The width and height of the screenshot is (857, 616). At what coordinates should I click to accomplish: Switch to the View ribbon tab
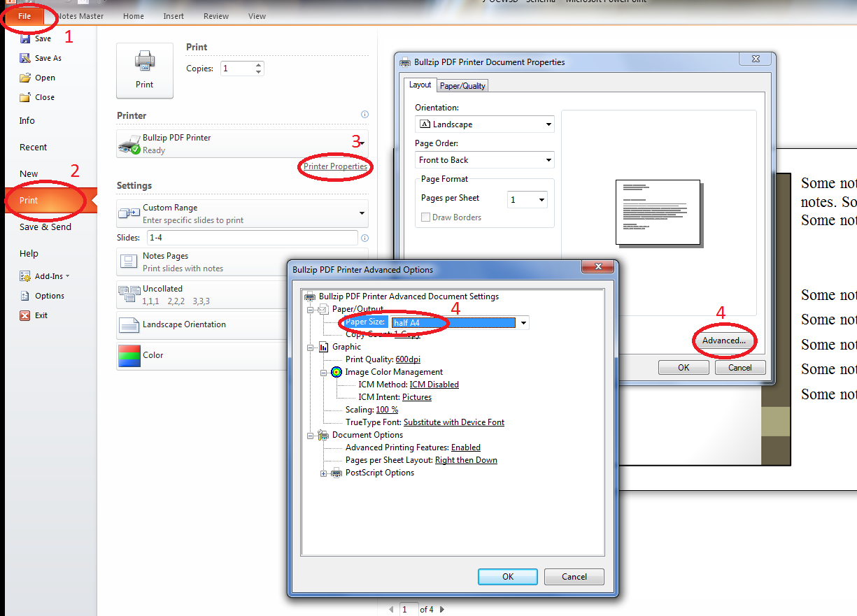click(x=257, y=16)
